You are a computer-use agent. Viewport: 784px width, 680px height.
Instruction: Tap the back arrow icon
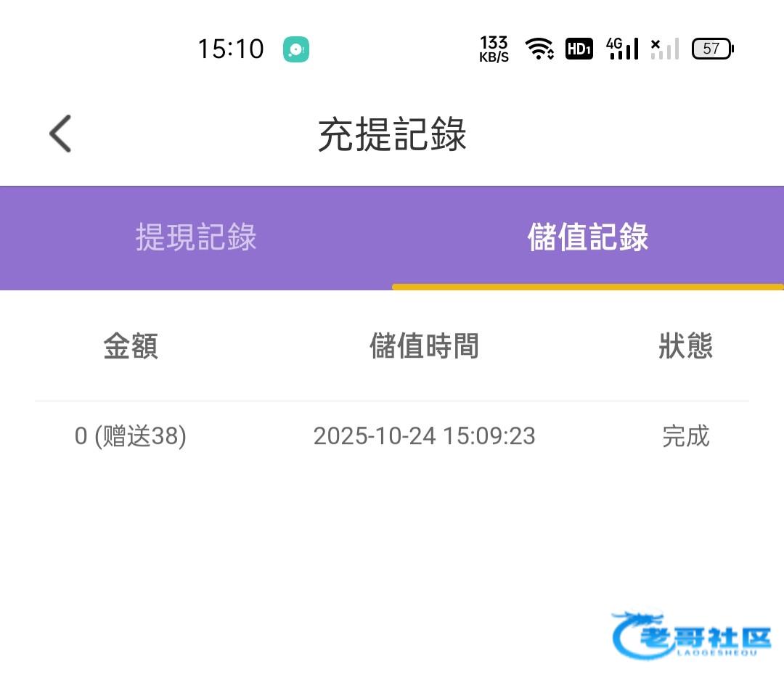60,134
